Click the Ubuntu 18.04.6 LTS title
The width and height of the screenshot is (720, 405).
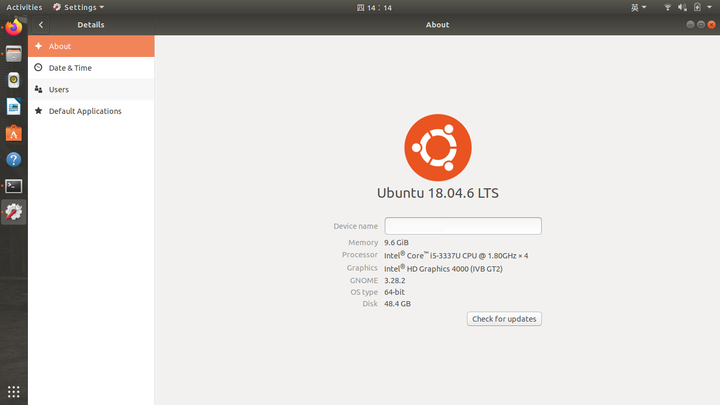tap(438, 193)
